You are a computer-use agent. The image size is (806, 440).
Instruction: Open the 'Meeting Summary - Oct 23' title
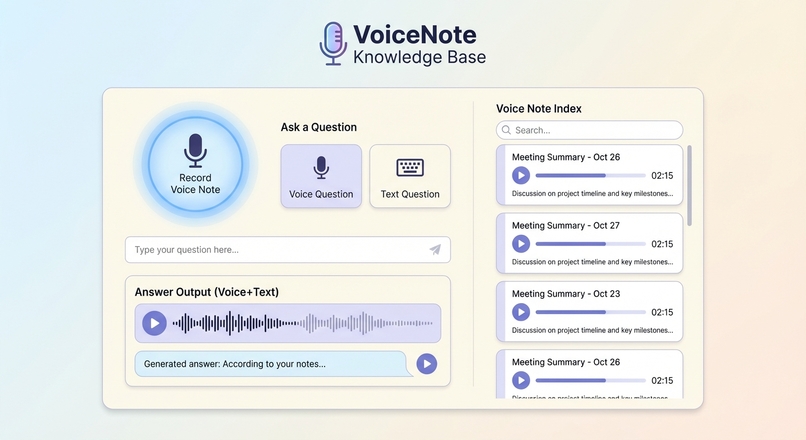click(565, 294)
